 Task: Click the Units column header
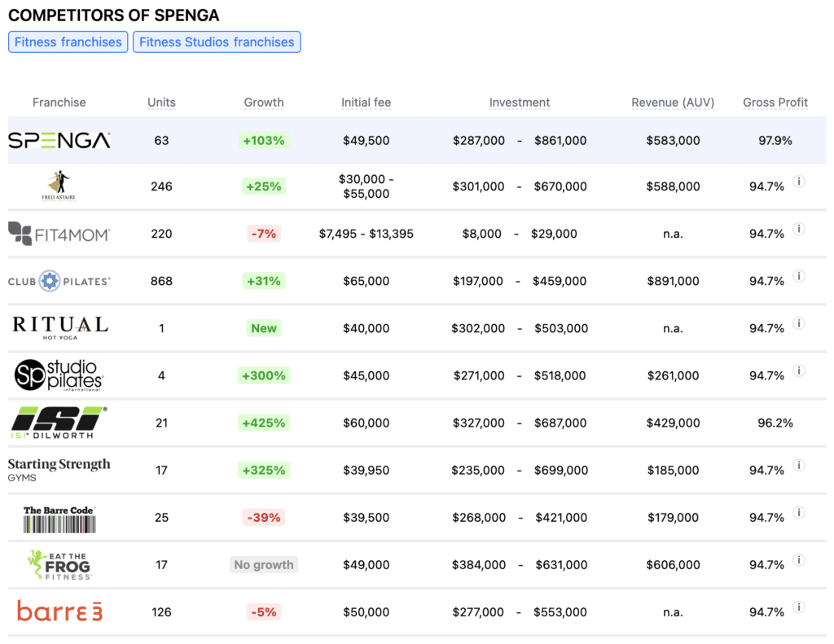pos(162,102)
